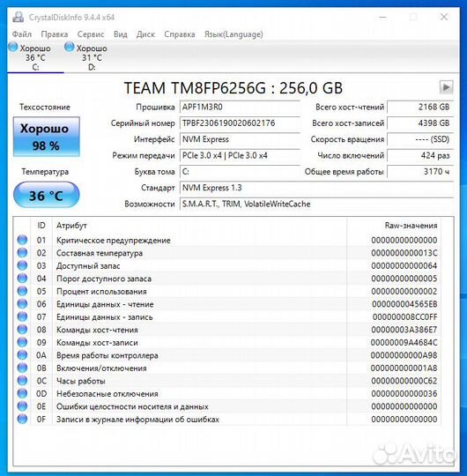
Task: Click CrystalDiskInfo app icon in title bar
Action: pos(19,17)
